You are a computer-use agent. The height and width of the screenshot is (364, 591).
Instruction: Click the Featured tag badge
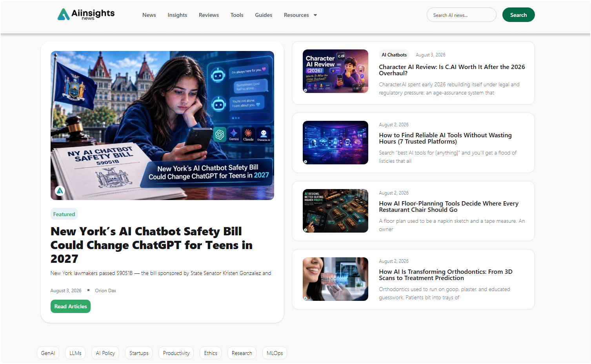[64, 214]
